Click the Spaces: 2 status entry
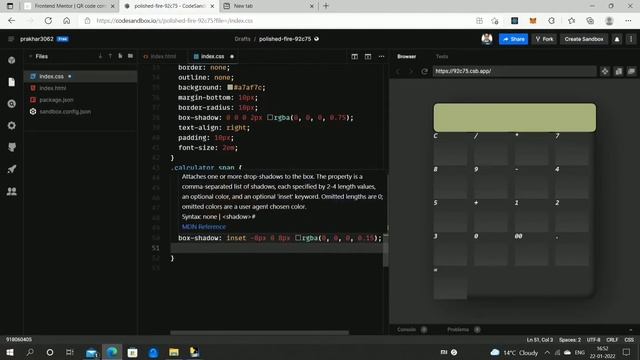640x360 pixels. point(570,340)
